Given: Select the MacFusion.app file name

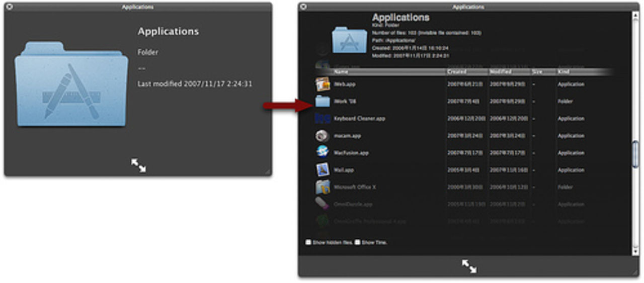Looking at the screenshot, I should pos(351,153).
